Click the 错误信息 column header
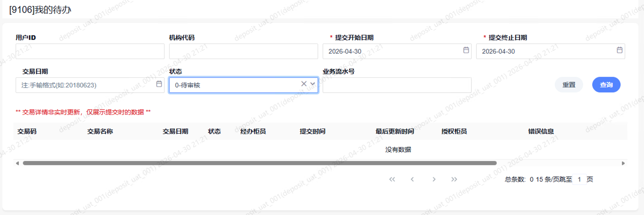644x215 pixels. [541, 131]
